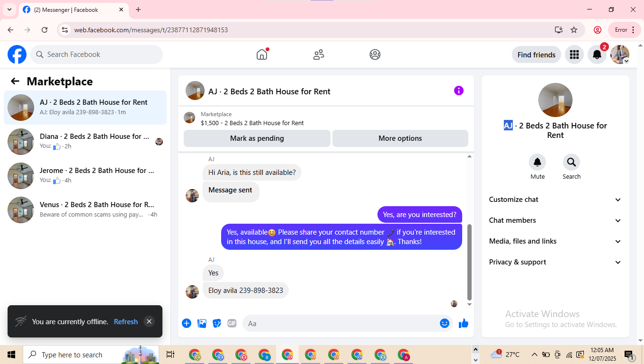Click More options button

pyautogui.click(x=400, y=138)
